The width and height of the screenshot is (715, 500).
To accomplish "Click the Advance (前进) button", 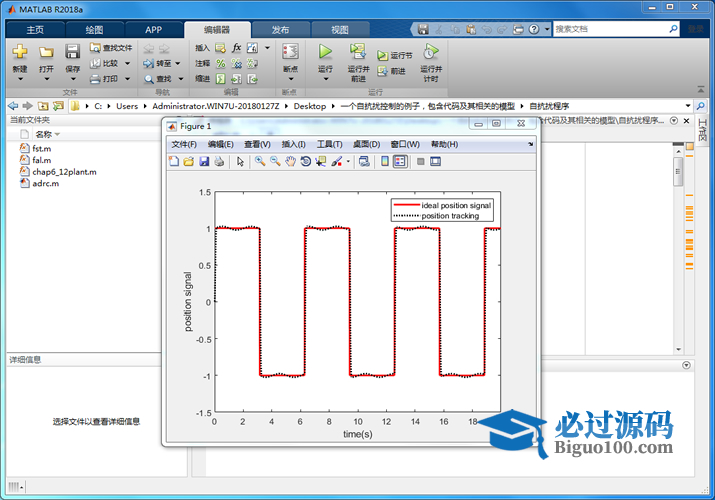I will [392, 71].
